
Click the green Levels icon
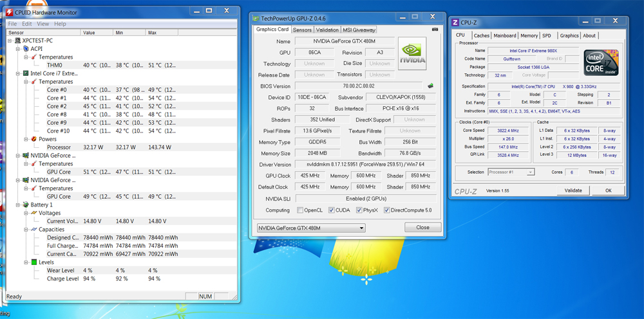point(34,262)
